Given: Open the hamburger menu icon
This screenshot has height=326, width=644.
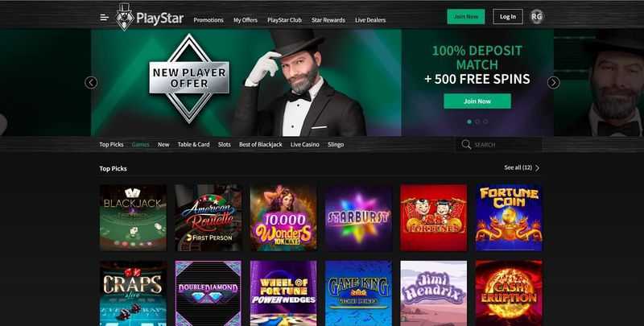Looking at the screenshot, I should pos(105,17).
